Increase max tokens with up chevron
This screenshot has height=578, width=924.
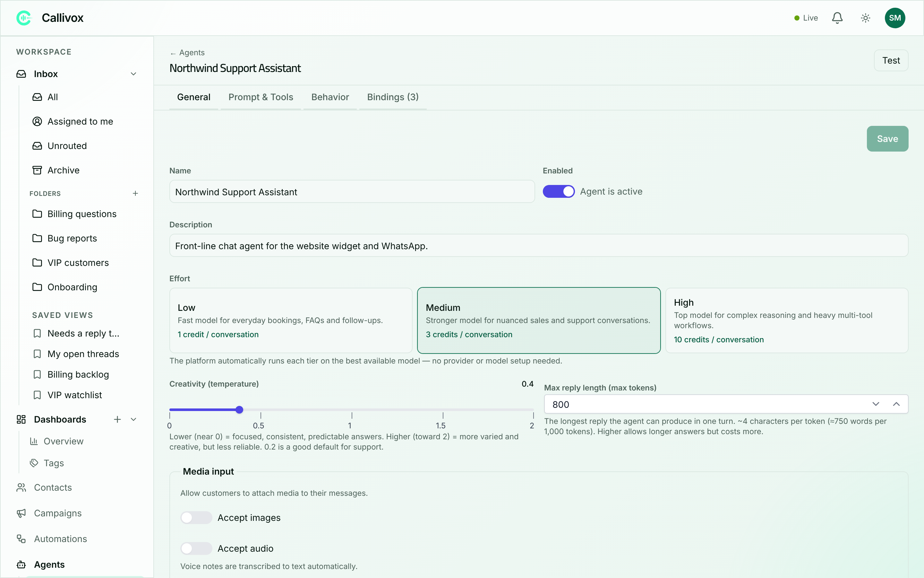[x=896, y=404]
